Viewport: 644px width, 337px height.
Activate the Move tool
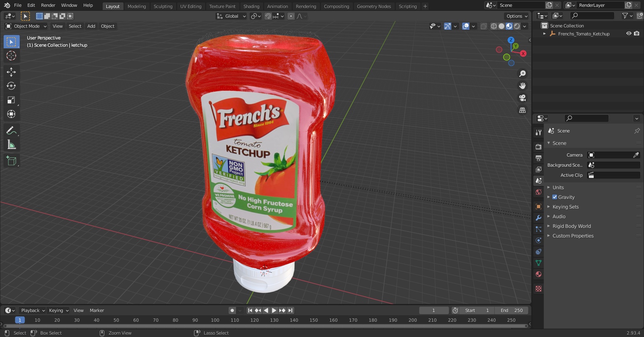pos(11,72)
